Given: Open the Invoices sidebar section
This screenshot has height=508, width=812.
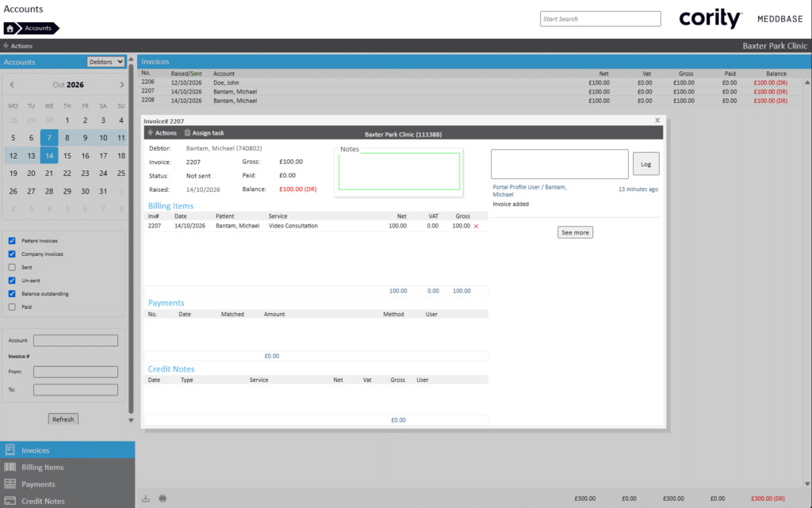Looking at the screenshot, I should click(67, 450).
